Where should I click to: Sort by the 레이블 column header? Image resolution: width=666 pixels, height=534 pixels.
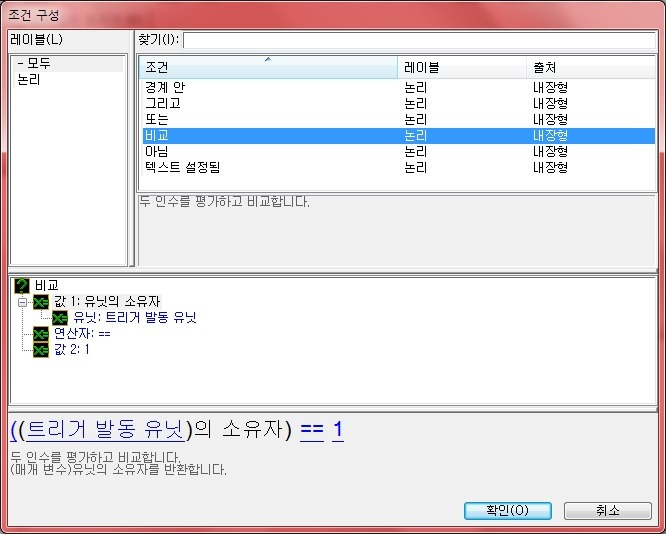[x=462, y=67]
